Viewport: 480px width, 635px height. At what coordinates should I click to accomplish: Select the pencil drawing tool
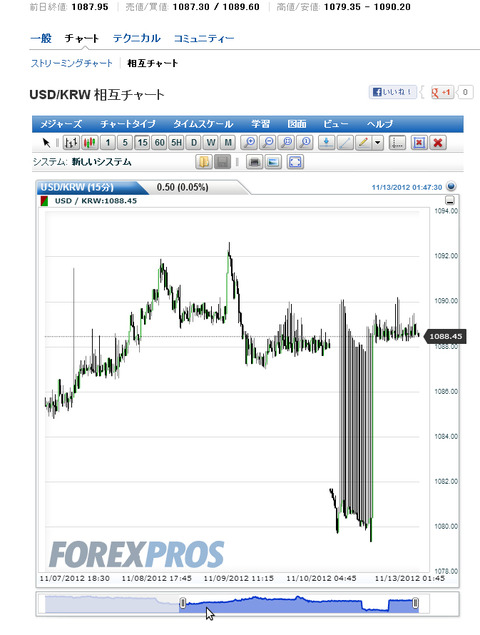click(x=363, y=143)
